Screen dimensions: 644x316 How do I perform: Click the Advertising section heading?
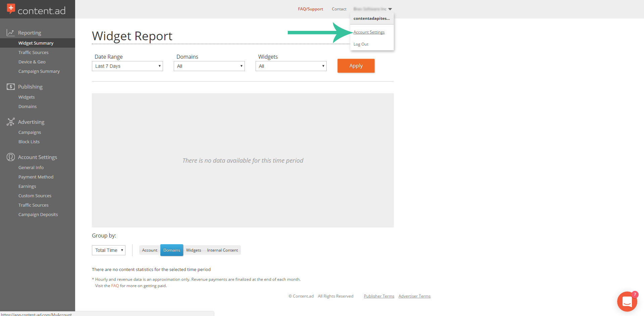pos(31,122)
